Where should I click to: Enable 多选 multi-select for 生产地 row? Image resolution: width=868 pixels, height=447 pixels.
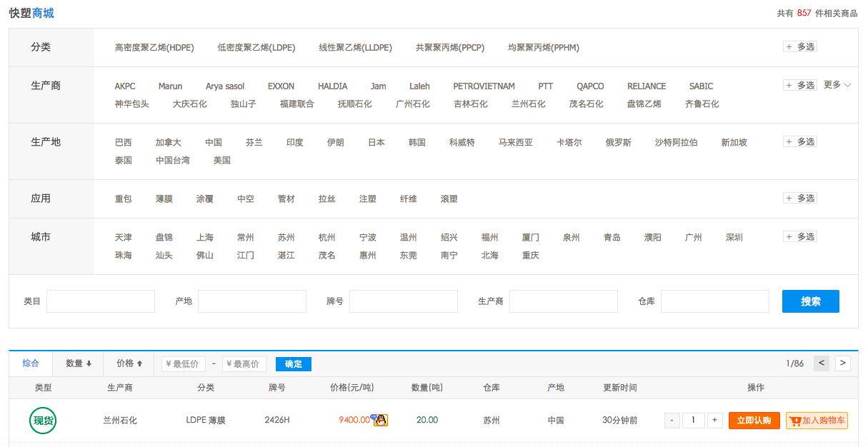(800, 142)
